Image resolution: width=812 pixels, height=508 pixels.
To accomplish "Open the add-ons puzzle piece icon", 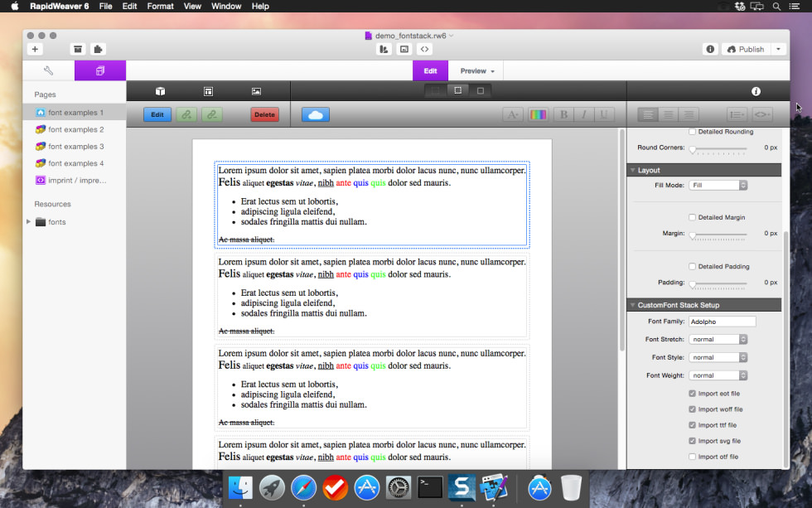I will [98, 49].
